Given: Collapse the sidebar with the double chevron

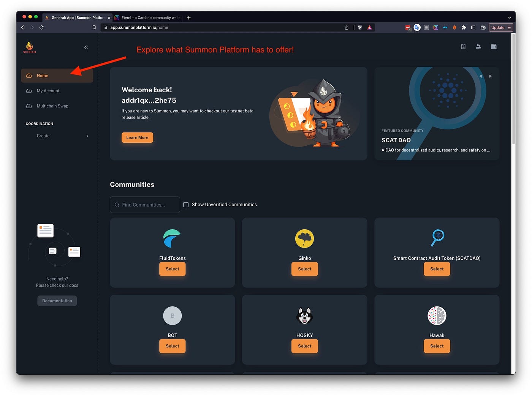Looking at the screenshot, I should pyautogui.click(x=86, y=47).
